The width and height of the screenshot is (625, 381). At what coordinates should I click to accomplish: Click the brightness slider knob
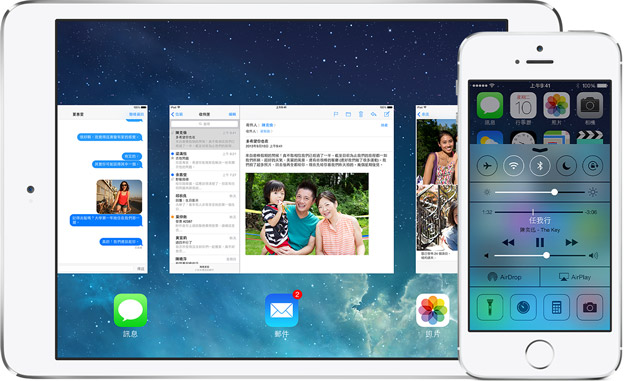554,192
